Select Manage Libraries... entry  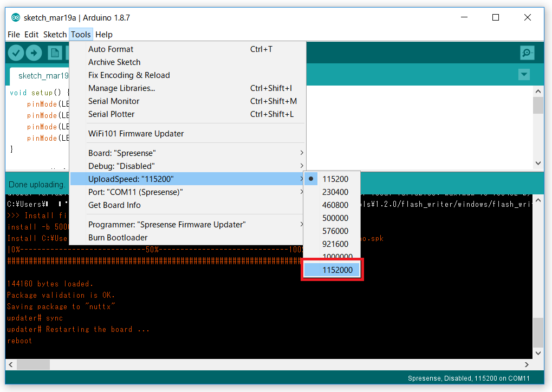(122, 88)
